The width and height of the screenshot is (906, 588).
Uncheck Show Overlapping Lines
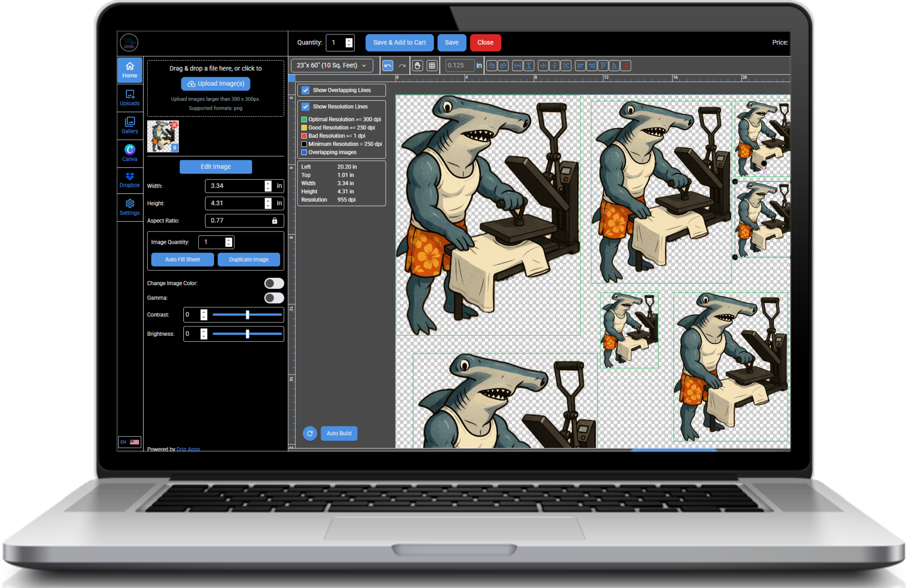[305, 90]
